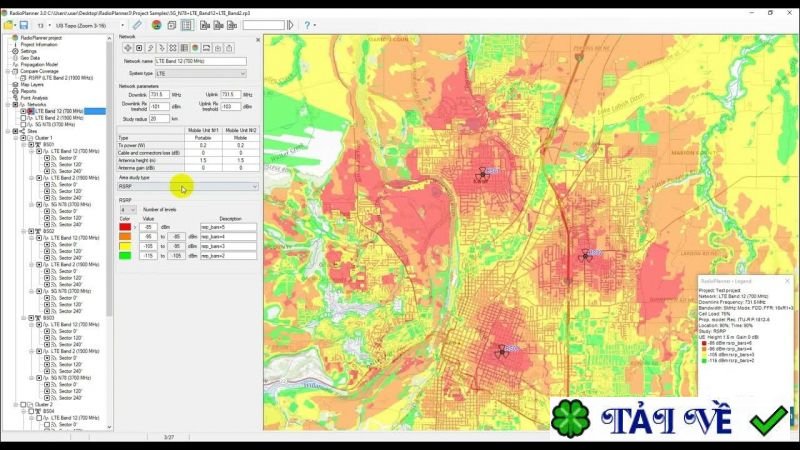Open Settings in the project tree
Image resolution: width=800 pixels, height=450 pixels.
29,51
